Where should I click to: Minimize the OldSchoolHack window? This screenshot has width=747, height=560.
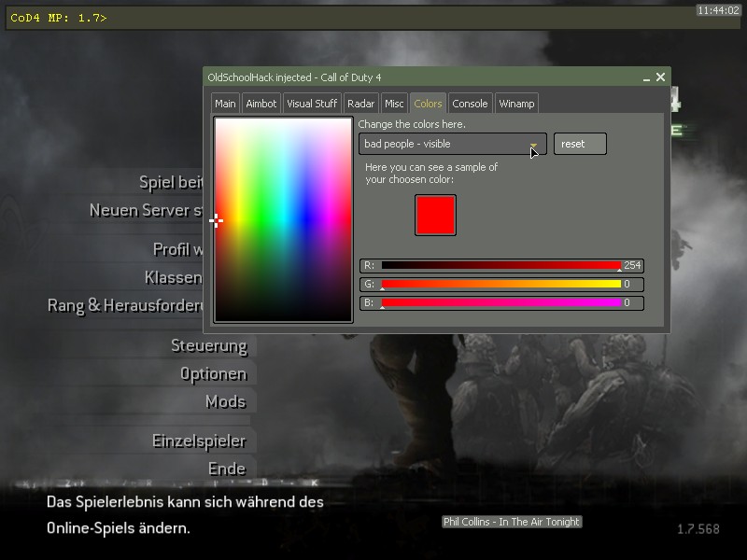point(646,77)
